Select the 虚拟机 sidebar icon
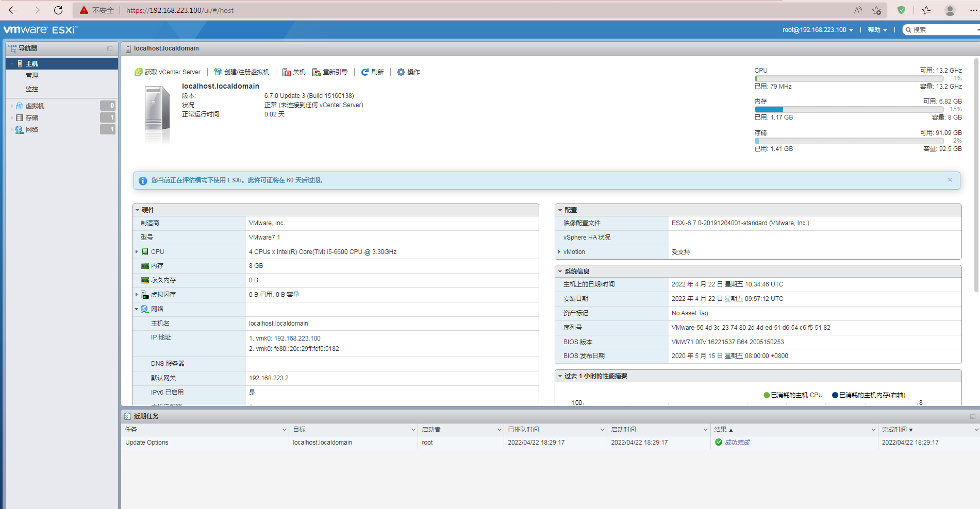The image size is (980, 509). coord(19,105)
